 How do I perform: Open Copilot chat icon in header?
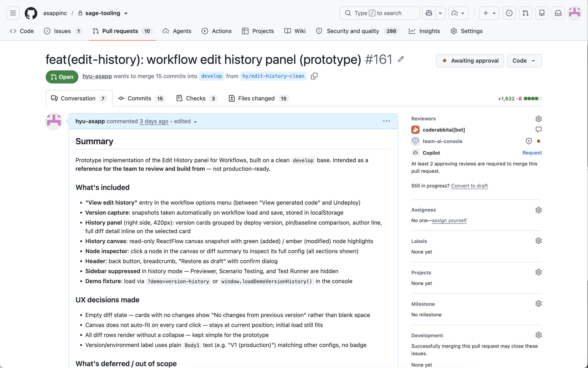tap(429, 13)
